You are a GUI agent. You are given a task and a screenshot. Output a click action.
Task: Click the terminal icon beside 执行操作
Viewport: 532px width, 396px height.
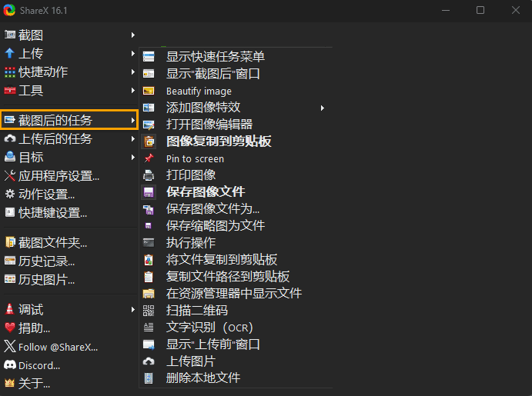pos(149,242)
